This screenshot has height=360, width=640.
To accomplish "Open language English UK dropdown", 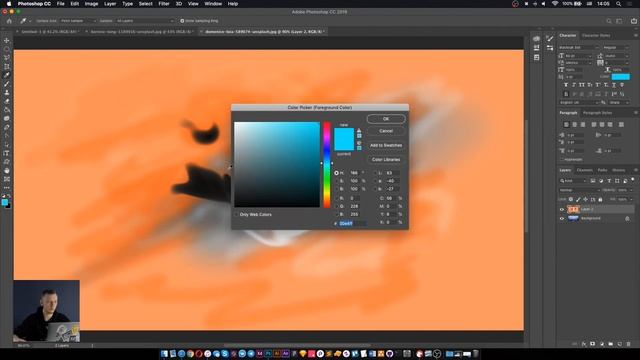I will pyautogui.click(x=578, y=102).
